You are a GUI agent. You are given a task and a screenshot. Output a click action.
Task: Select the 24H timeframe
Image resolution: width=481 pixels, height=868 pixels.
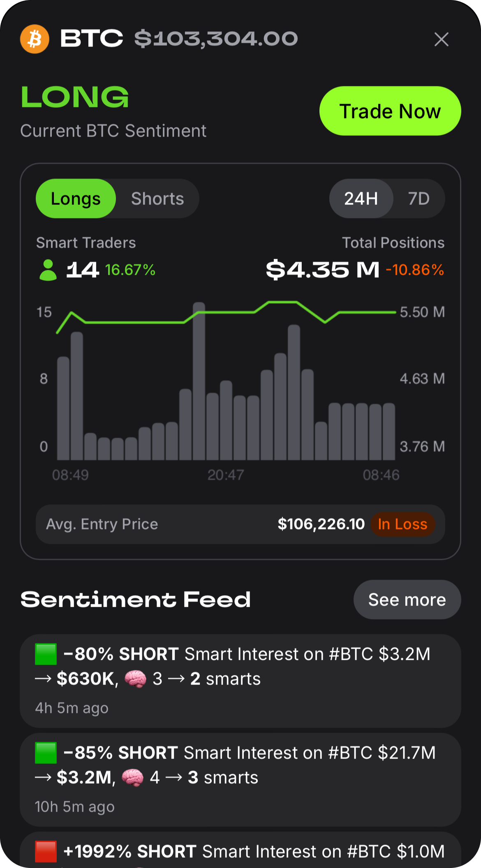tap(361, 199)
